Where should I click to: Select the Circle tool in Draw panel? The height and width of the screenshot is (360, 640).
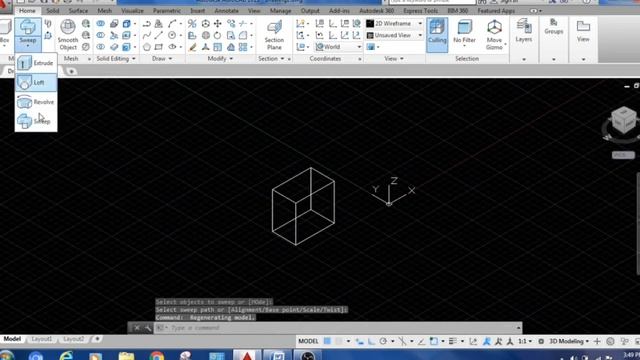(172, 36)
